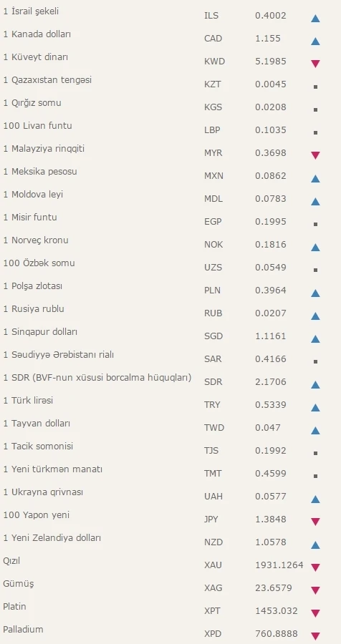This screenshot has width=341, height=644.
Task: Click the blue up arrow for ILS
Action: 315,18
